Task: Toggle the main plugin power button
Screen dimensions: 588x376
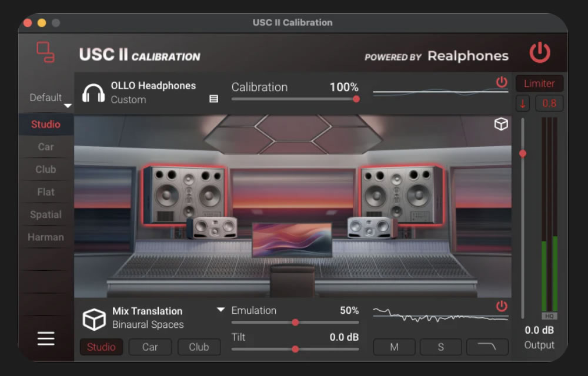Action: pyautogui.click(x=540, y=53)
